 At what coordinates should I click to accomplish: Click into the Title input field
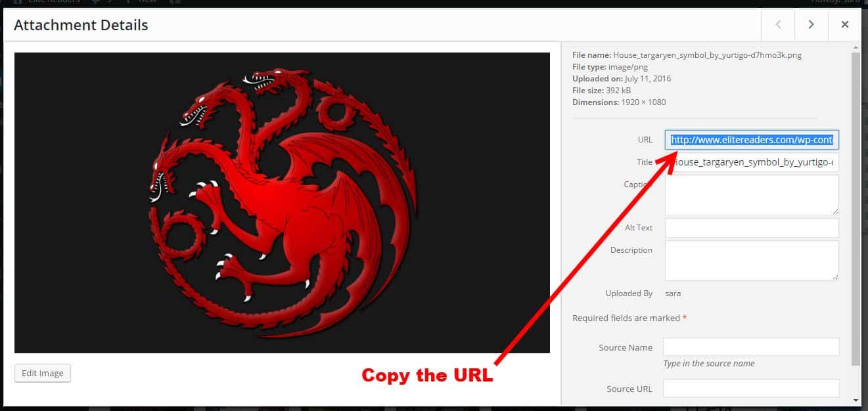pos(752,162)
